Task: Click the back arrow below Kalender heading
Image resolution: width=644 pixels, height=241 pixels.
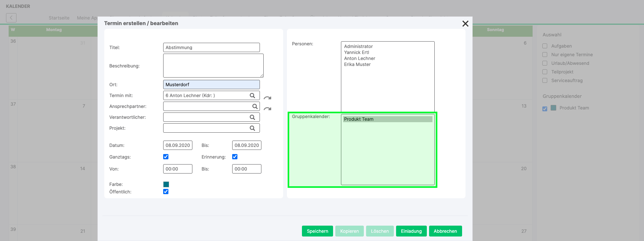Action: 11,18
